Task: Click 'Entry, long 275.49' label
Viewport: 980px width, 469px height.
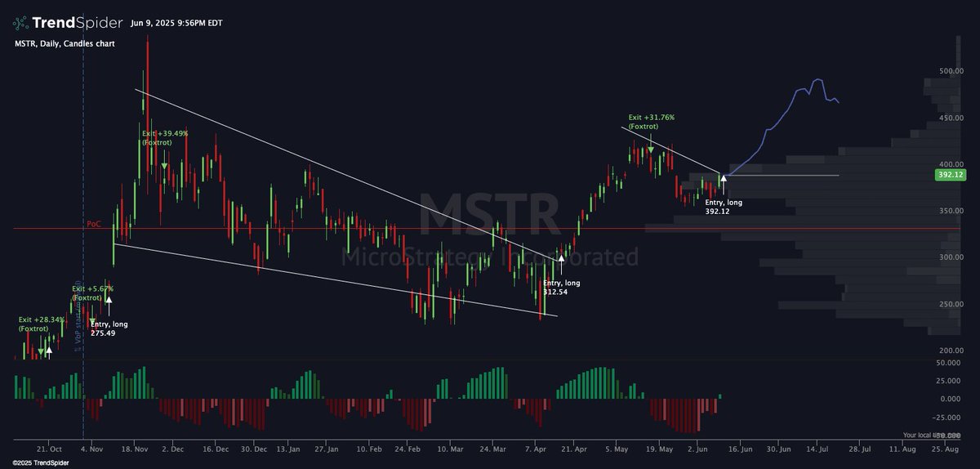Action: pyautogui.click(x=109, y=328)
